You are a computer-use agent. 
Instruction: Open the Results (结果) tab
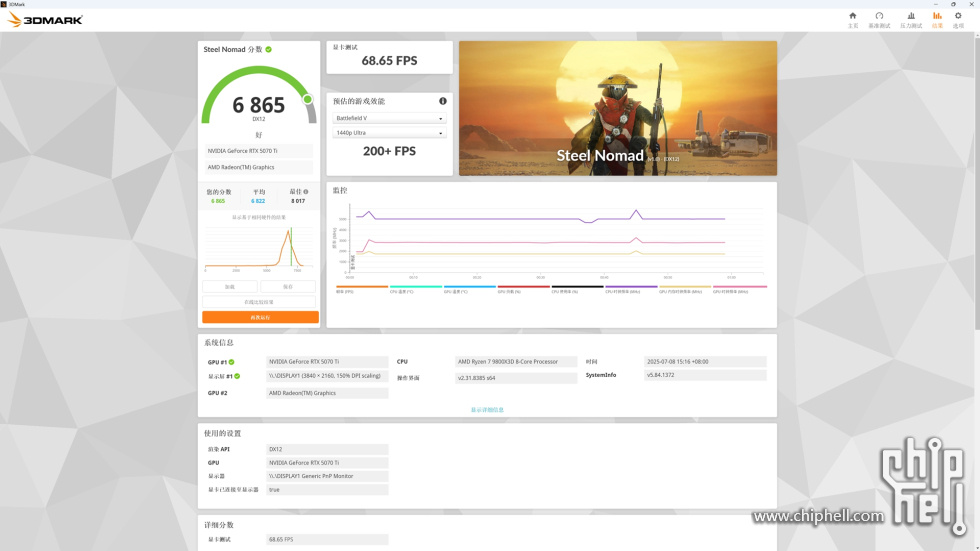pyautogui.click(x=937, y=20)
